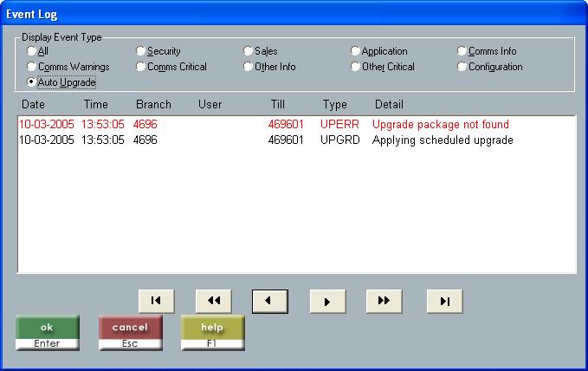Click the Event Log title bar

click(x=294, y=14)
